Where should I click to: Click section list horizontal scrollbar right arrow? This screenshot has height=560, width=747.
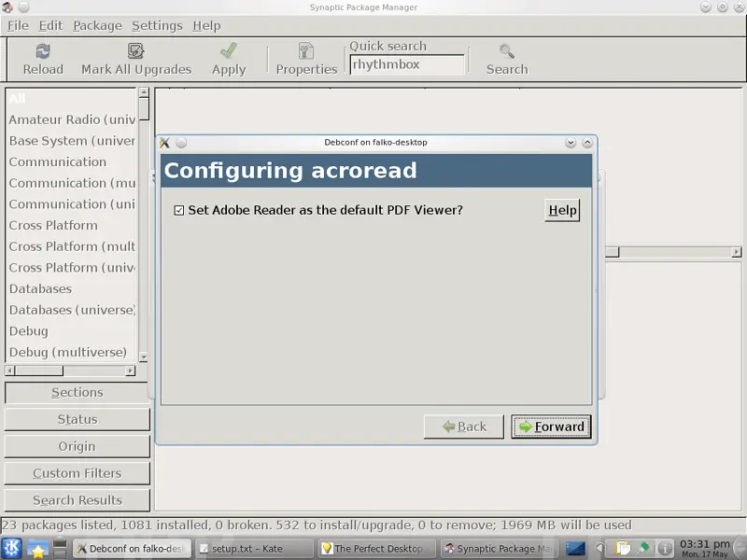point(131,371)
